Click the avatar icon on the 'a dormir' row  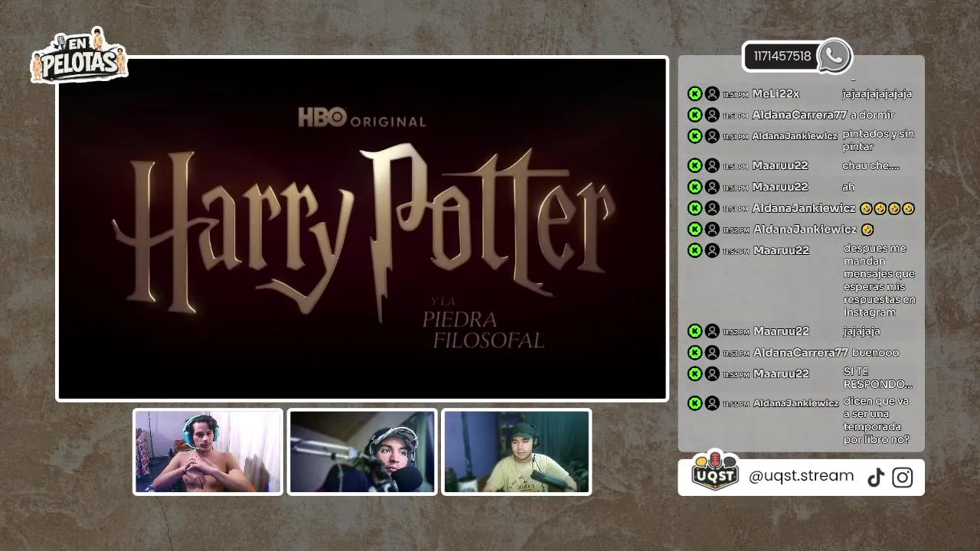[x=712, y=115]
